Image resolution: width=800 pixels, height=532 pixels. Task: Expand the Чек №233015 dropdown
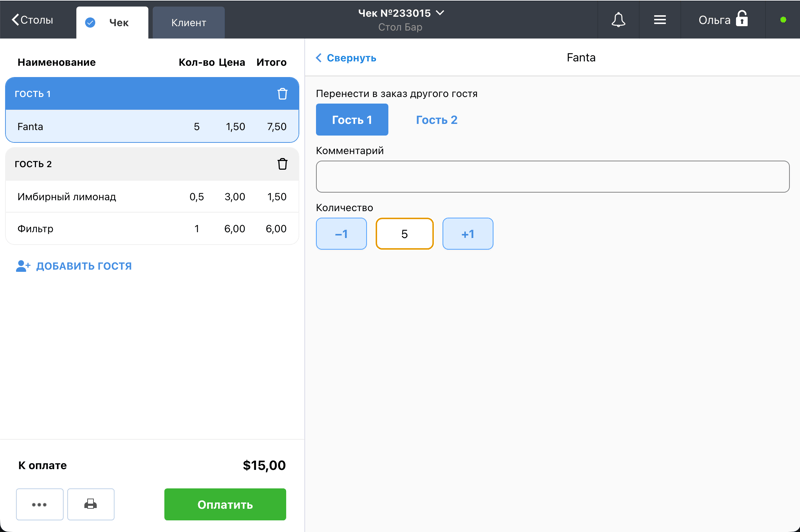(401, 13)
